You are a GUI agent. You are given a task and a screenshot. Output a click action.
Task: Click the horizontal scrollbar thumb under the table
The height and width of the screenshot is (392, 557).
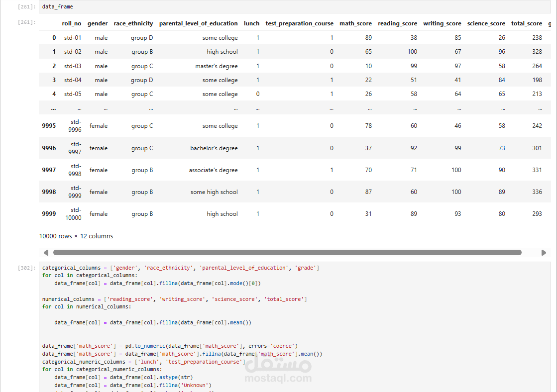[287, 253]
